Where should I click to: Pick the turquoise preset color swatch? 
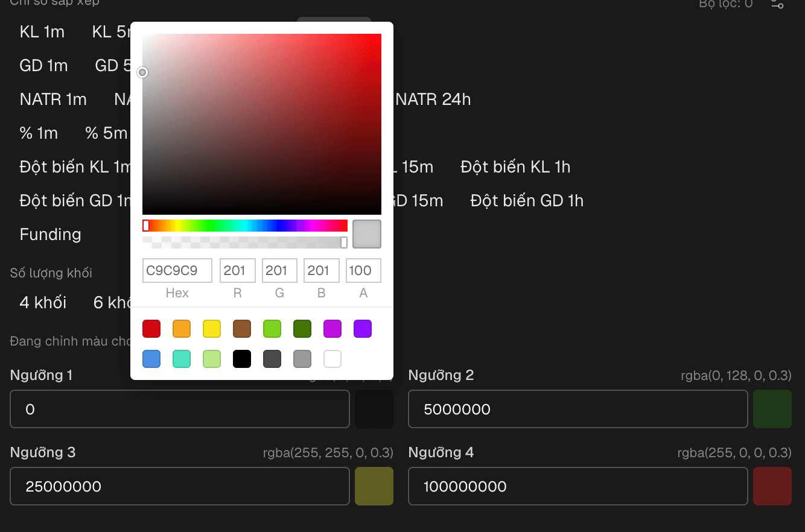point(182,359)
